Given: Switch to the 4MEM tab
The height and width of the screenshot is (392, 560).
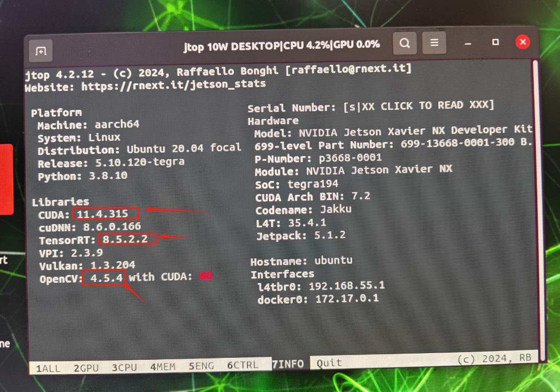Looking at the screenshot, I should point(163,366).
